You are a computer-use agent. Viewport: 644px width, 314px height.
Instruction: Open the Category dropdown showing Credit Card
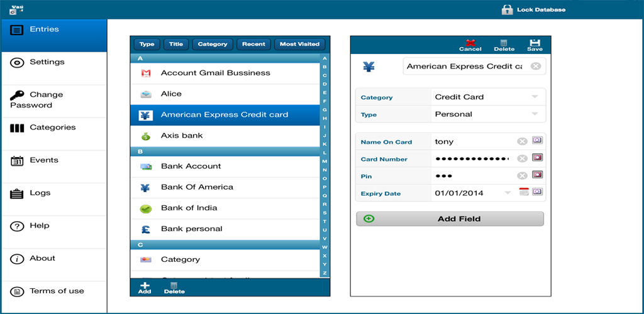point(488,97)
